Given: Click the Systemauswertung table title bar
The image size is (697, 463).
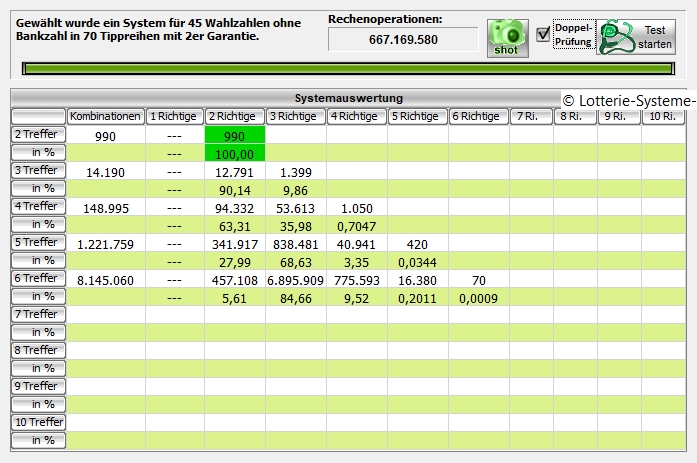Looking at the screenshot, I should [x=348, y=98].
